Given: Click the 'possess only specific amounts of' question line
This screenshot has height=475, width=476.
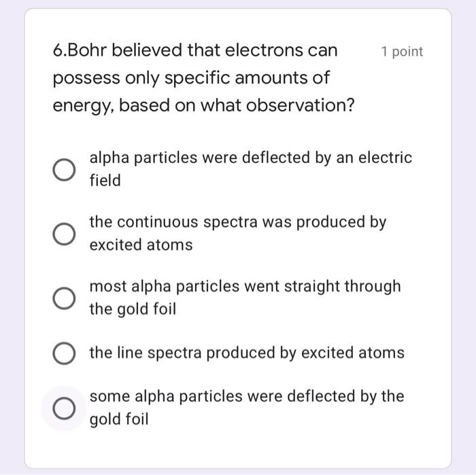Looking at the screenshot, I should [191, 79].
